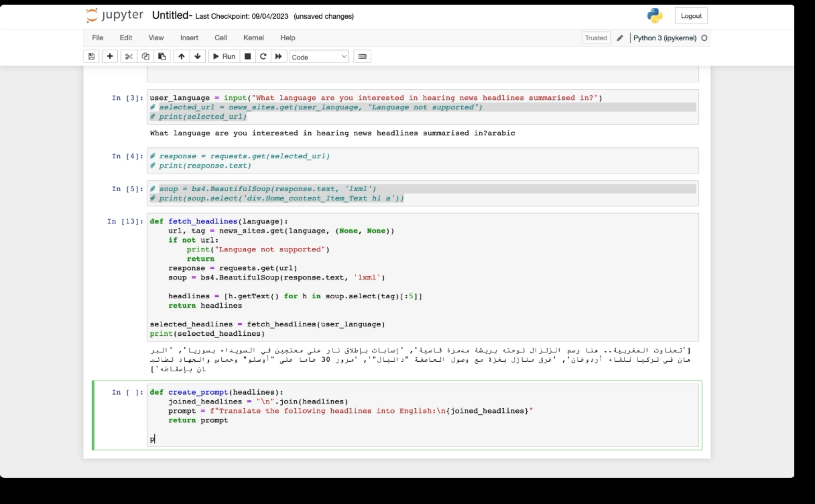This screenshot has height=504, width=815.
Task: Interrupt the kernel with the stop icon
Action: (x=248, y=56)
